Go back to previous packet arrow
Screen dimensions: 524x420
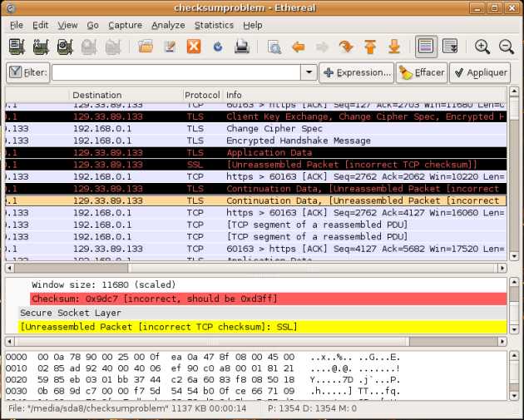pos(299,47)
